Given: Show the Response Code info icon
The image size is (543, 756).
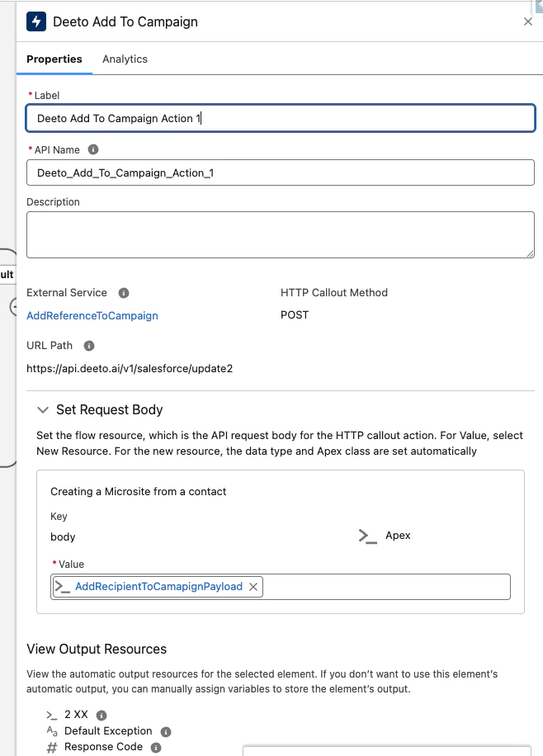Looking at the screenshot, I should click(155, 747).
